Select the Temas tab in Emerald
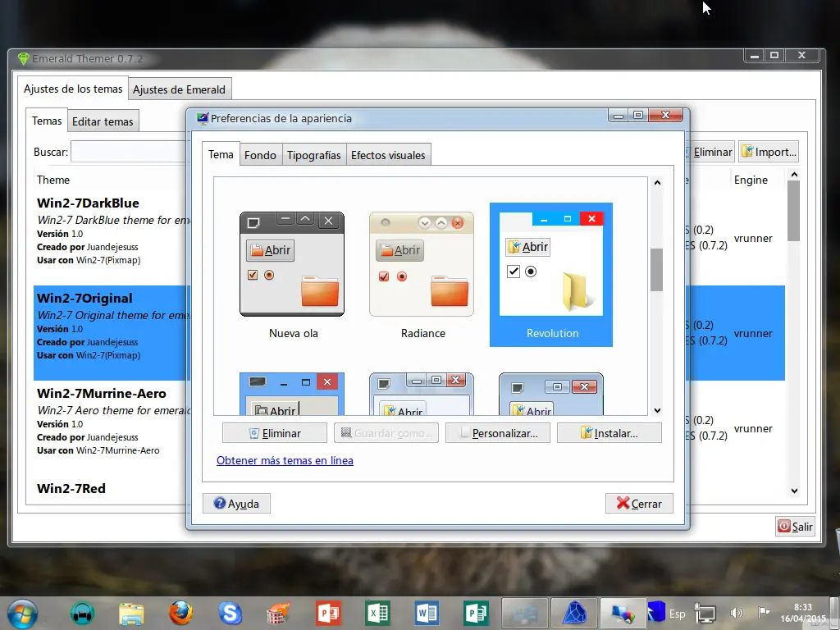The height and width of the screenshot is (630, 840). [47, 121]
